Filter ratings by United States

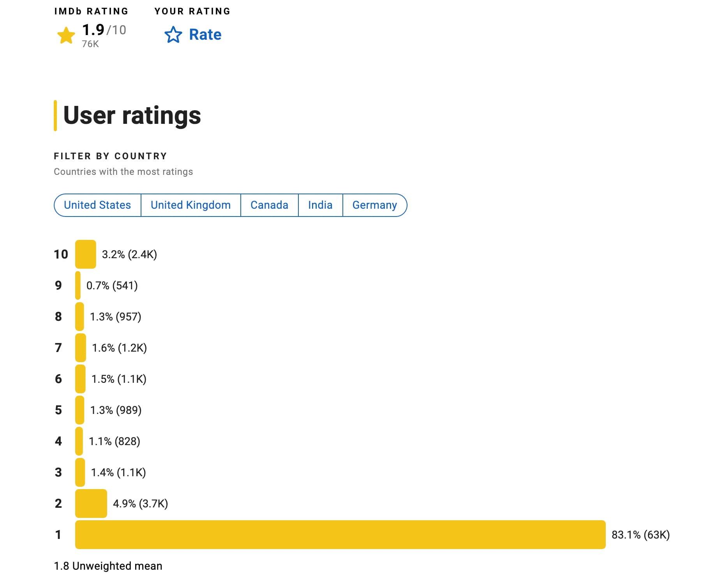[97, 205]
